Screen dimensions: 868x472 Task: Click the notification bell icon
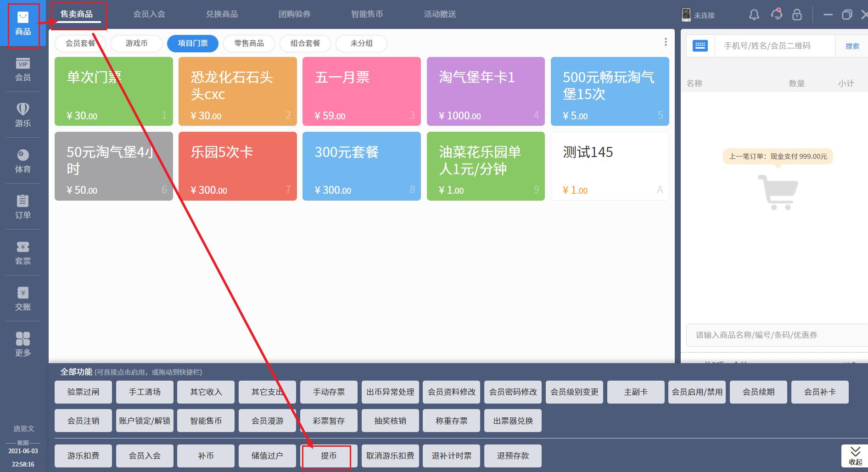754,15
